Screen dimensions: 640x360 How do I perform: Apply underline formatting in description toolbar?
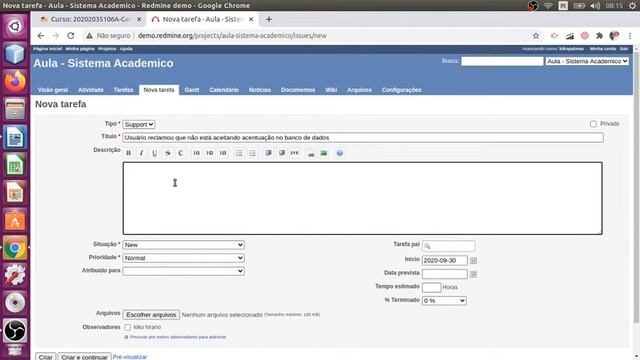154,153
